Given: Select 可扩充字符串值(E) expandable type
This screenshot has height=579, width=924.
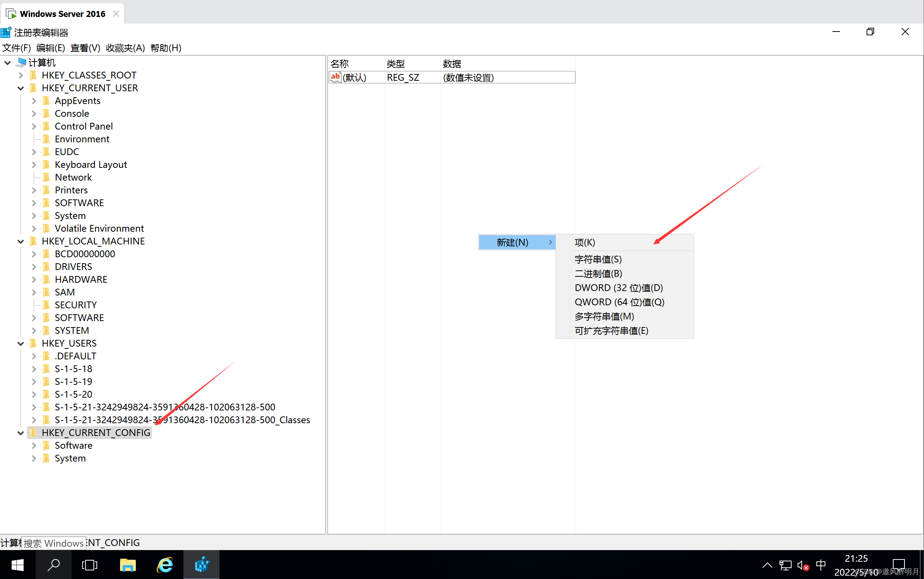Looking at the screenshot, I should pyautogui.click(x=611, y=330).
